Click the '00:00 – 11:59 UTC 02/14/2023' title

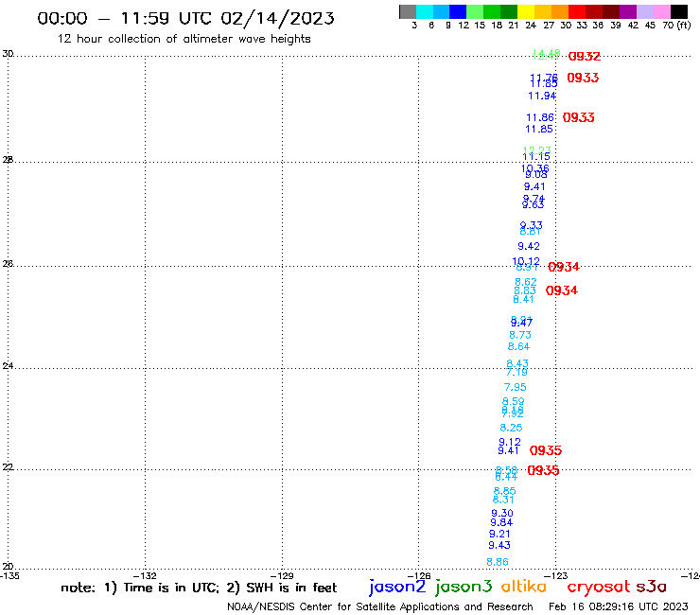tap(185, 18)
